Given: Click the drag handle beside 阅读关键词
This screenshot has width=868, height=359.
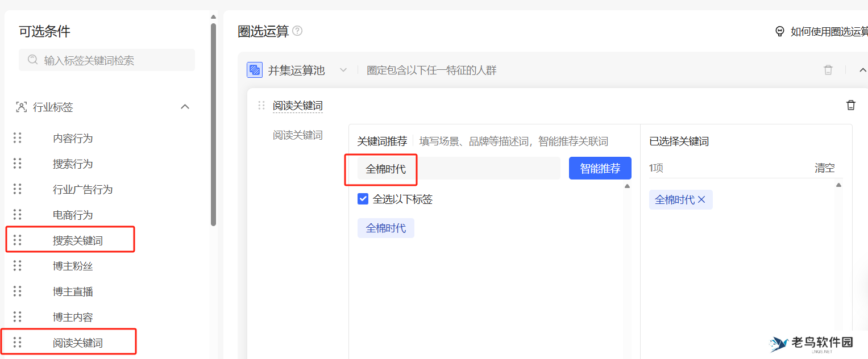Looking at the screenshot, I should tap(17, 341).
